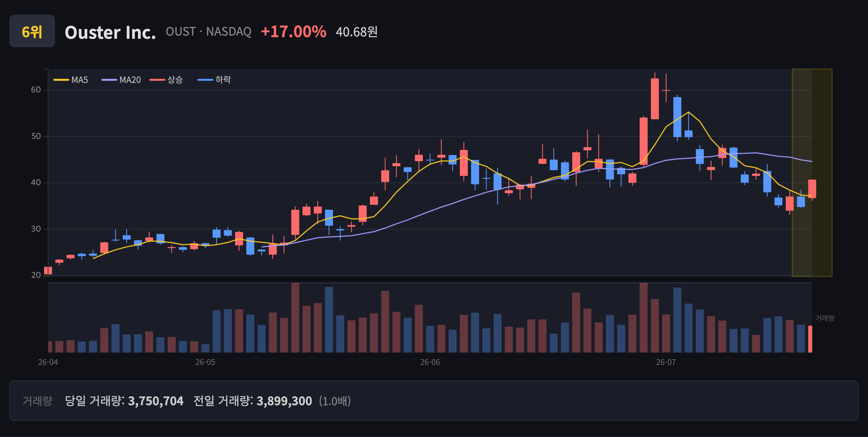Click the 30 price axis label
This screenshot has height=437, width=868.
[36, 229]
